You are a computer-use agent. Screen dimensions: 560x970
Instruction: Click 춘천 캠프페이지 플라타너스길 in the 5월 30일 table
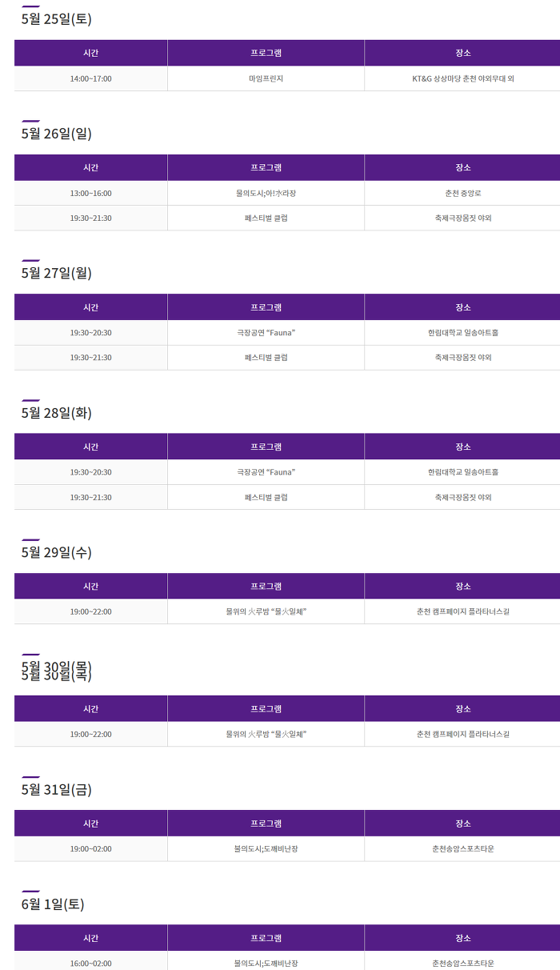(x=462, y=734)
